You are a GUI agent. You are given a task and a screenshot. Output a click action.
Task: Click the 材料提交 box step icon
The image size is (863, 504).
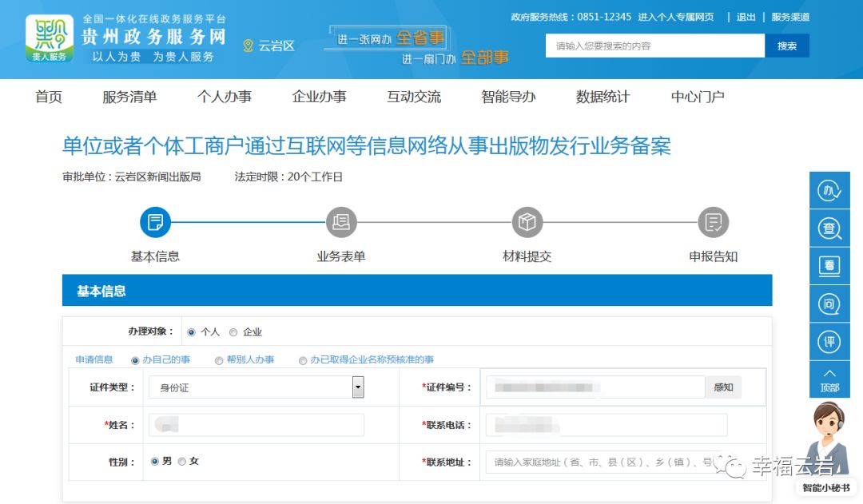click(x=527, y=222)
